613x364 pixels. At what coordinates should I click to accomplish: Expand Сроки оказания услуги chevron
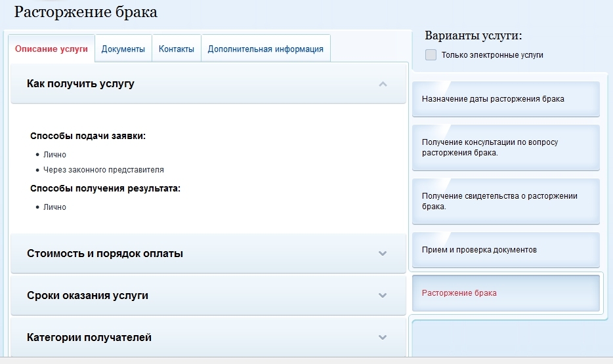click(x=383, y=295)
